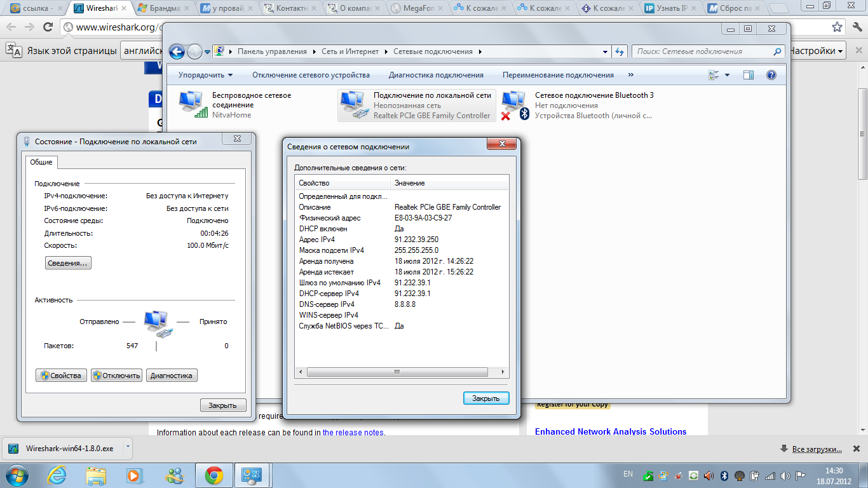Image resolution: width=868 pixels, height=488 pixels.
Task: Open Windows Live Messenger from the taskbar
Action: pyautogui.click(x=173, y=475)
